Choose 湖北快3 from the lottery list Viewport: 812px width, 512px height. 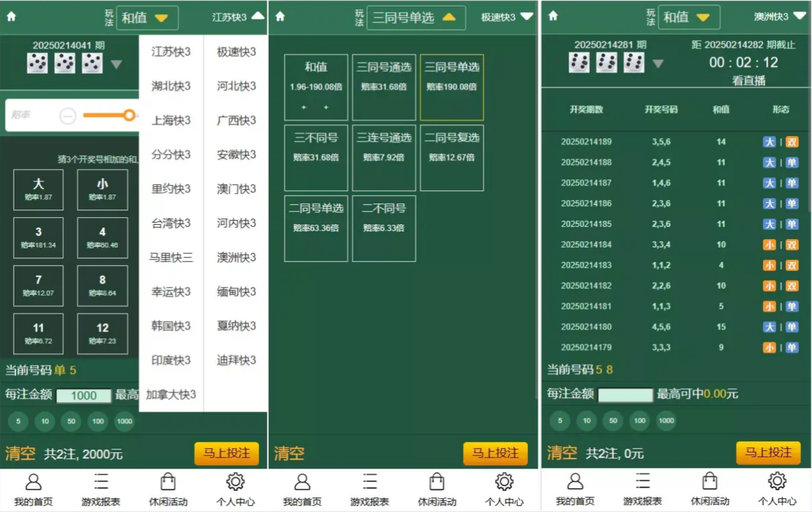(x=171, y=87)
